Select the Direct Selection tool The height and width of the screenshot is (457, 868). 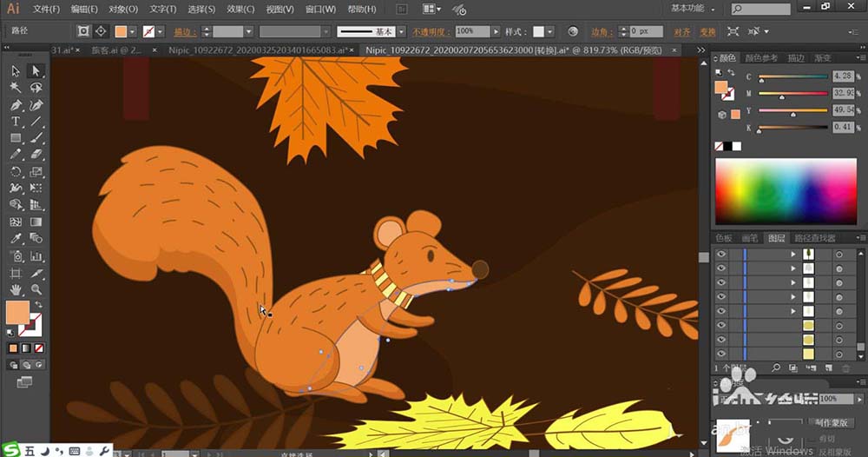[36, 71]
